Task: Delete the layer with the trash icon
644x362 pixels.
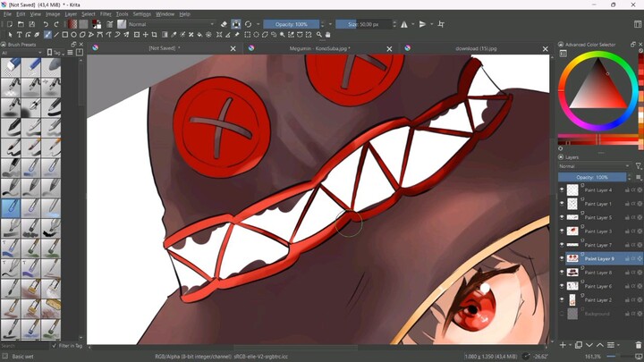Action: tap(639, 345)
